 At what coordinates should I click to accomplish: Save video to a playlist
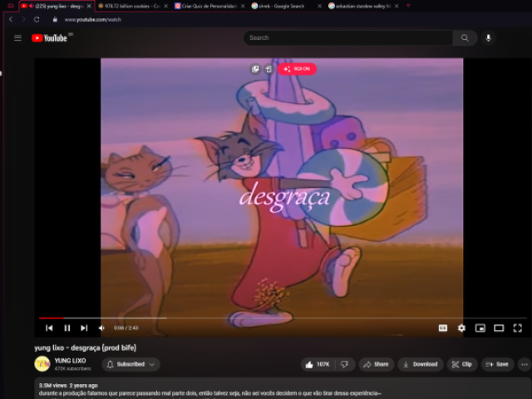point(497,364)
